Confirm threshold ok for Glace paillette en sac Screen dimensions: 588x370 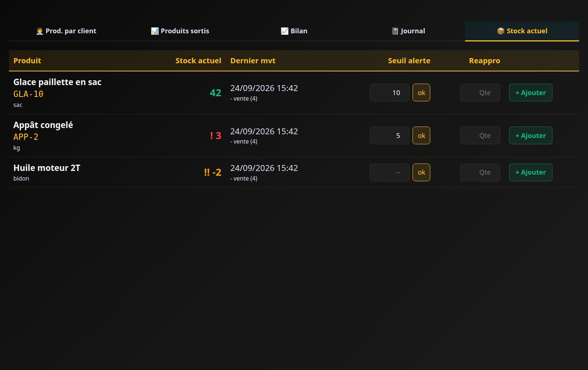(421, 92)
